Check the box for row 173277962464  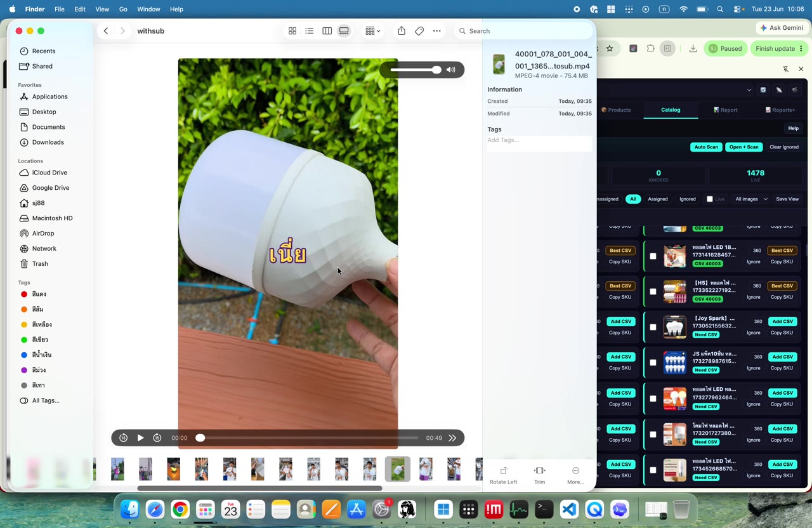(x=653, y=399)
